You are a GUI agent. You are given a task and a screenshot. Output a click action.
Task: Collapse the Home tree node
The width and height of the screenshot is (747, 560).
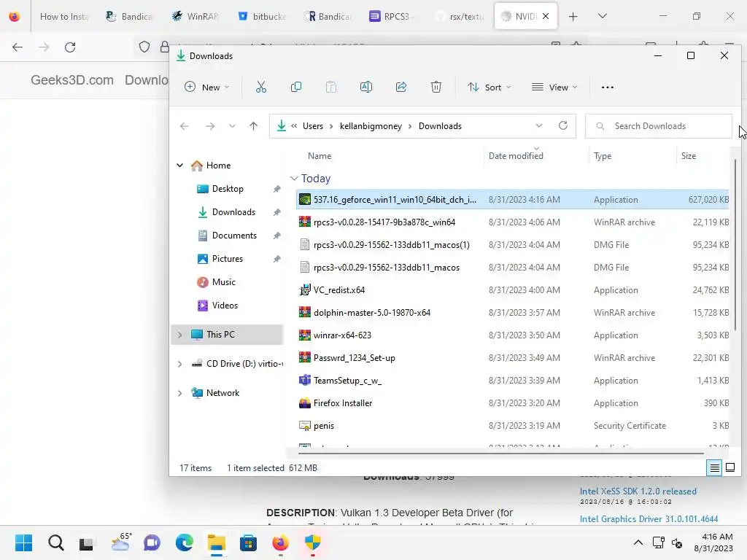pyautogui.click(x=179, y=166)
